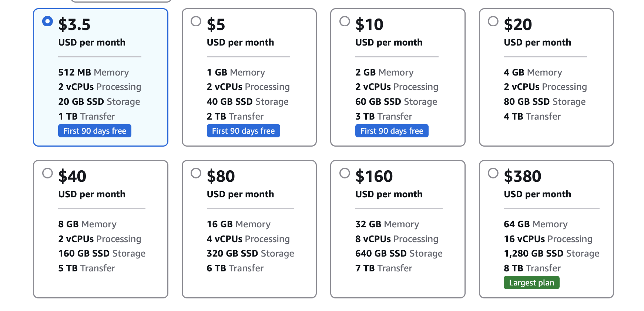Click the card with 40 GB SSD Storage

(x=249, y=78)
